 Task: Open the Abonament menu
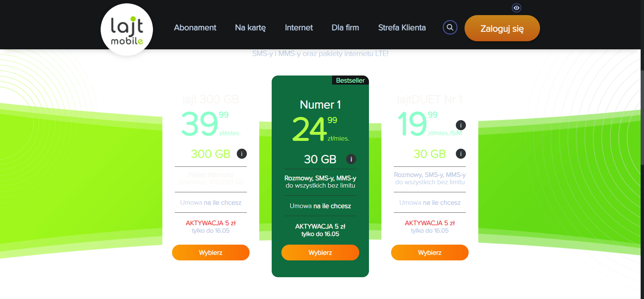(195, 28)
